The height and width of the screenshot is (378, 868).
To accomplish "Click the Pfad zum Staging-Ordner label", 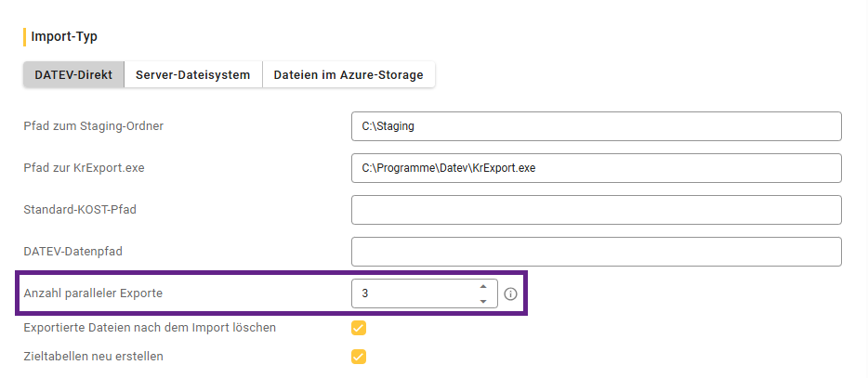I will coord(94,126).
